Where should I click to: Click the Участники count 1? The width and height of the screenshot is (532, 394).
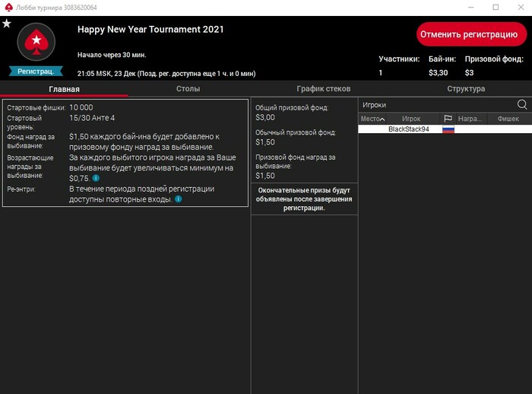(x=381, y=73)
